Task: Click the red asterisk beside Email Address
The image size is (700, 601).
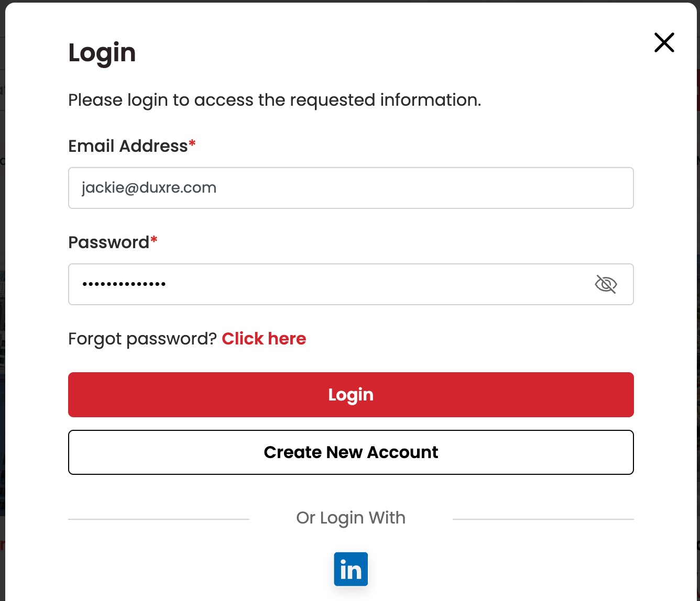Action: [x=192, y=143]
